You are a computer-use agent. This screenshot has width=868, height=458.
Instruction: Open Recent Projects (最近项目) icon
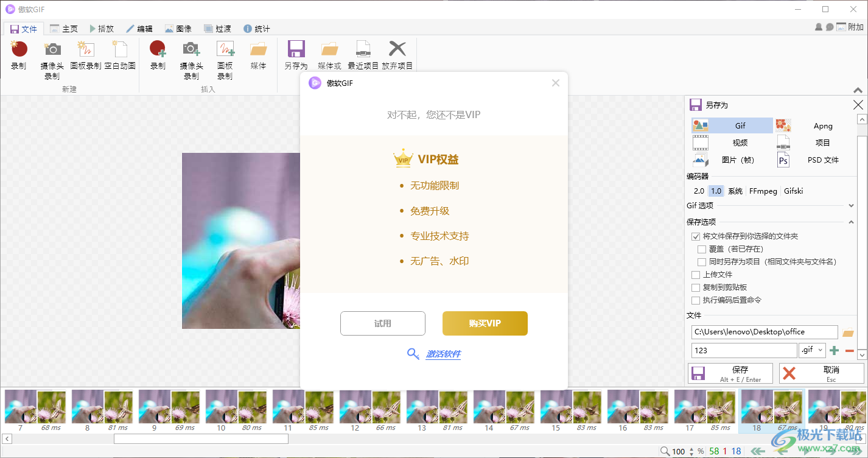[363, 49]
